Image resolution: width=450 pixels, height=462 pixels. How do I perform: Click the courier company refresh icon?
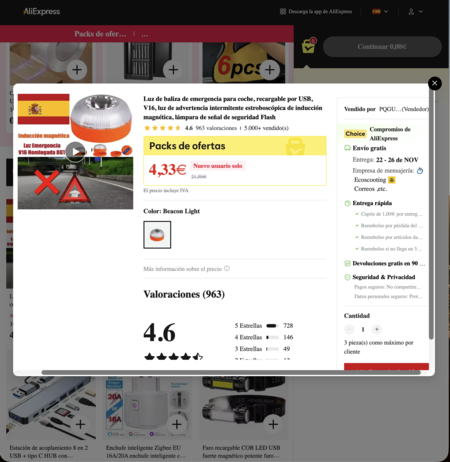420,171
